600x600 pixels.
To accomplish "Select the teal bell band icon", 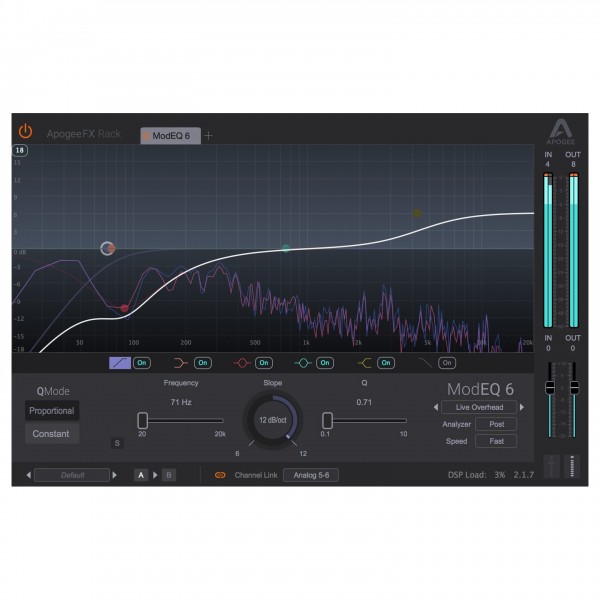I will (x=303, y=363).
